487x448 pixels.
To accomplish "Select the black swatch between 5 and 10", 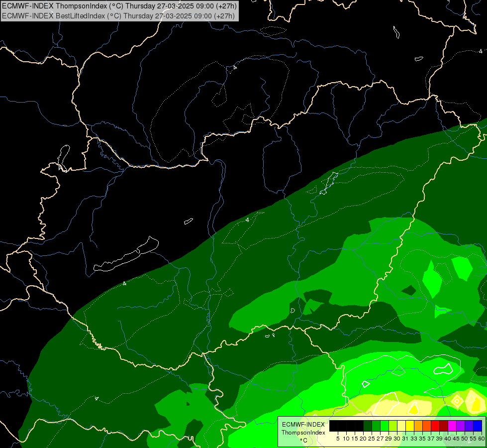I will point(342,426).
